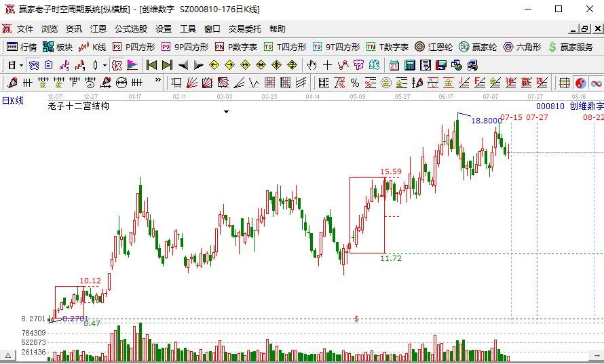Expand the 日 period dropdown arrow
The height and width of the screenshot is (364, 604).
tap(21, 66)
